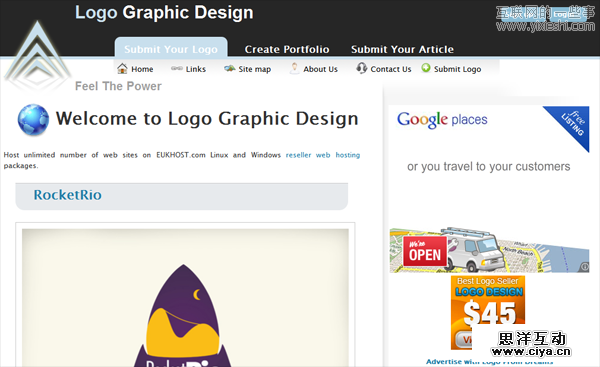The width and height of the screenshot is (600, 367).
Task: Click the blue globe icon
Action: [33, 119]
